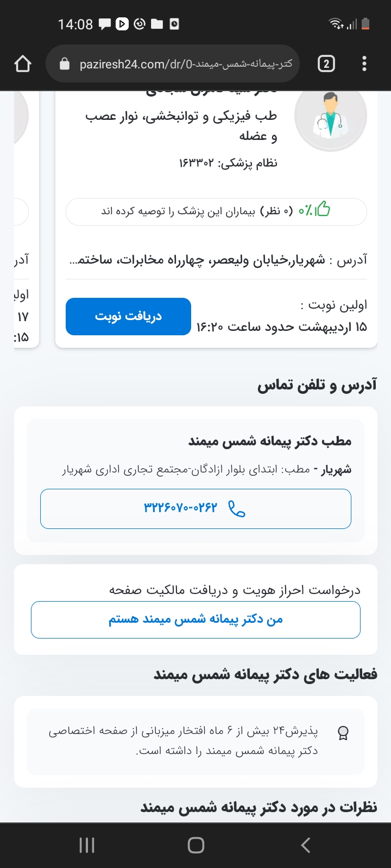Tap the pazireshk24.com URL address bar

click(x=185, y=64)
